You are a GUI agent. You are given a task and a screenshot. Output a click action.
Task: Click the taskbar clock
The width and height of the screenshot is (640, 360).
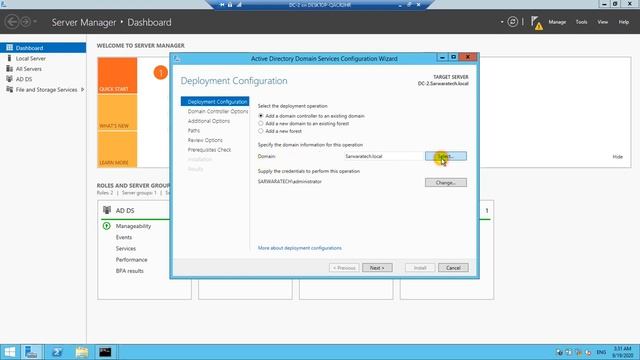[622, 352]
